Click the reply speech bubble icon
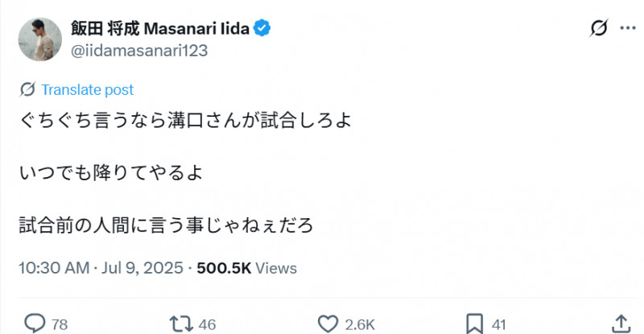The image size is (644, 334). [34, 324]
